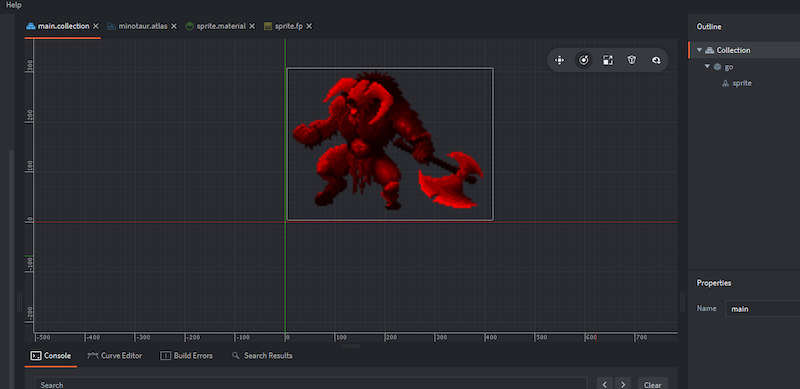The height and width of the screenshot is (389, 800).
Task: Select the sprite component in Outline
Action: click(x=742, y=83)
